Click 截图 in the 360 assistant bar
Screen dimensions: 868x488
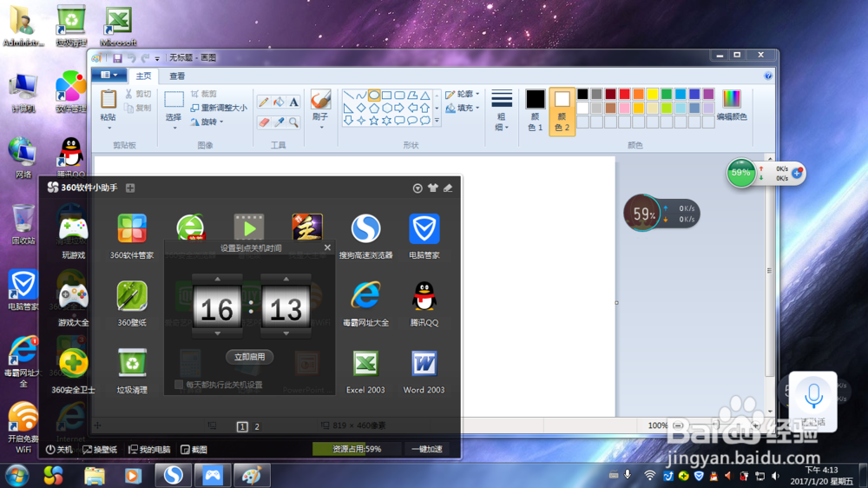coord(194,449)
